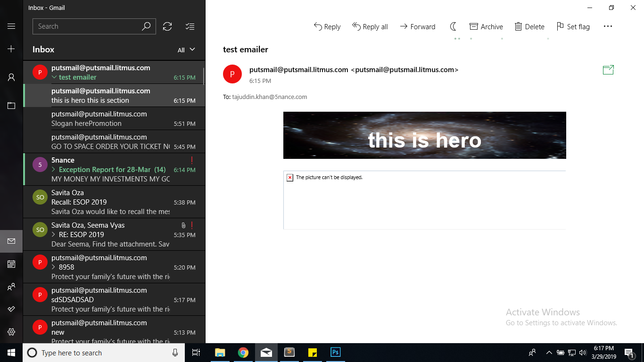Toggle dark mode moon icon for message
The height and width of the screenshot is (362, 644).
453,26
